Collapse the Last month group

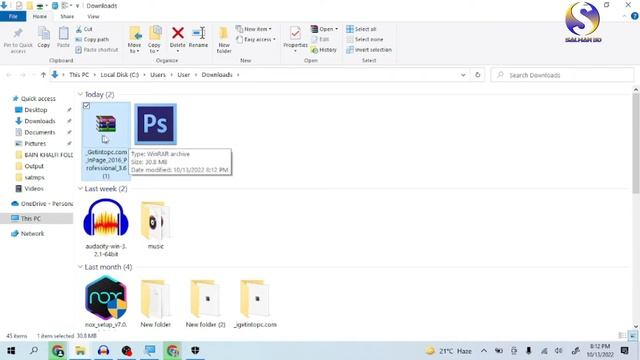(80, 267)
